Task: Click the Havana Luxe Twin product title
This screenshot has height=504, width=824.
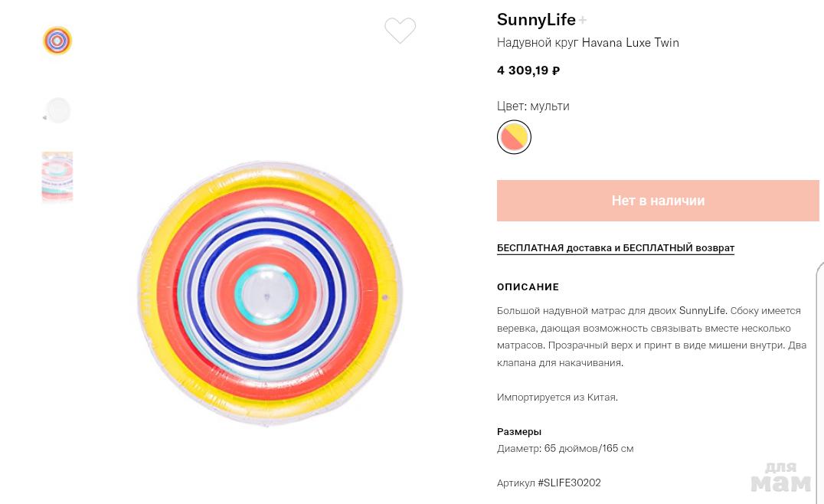Action: coord(587,43)
